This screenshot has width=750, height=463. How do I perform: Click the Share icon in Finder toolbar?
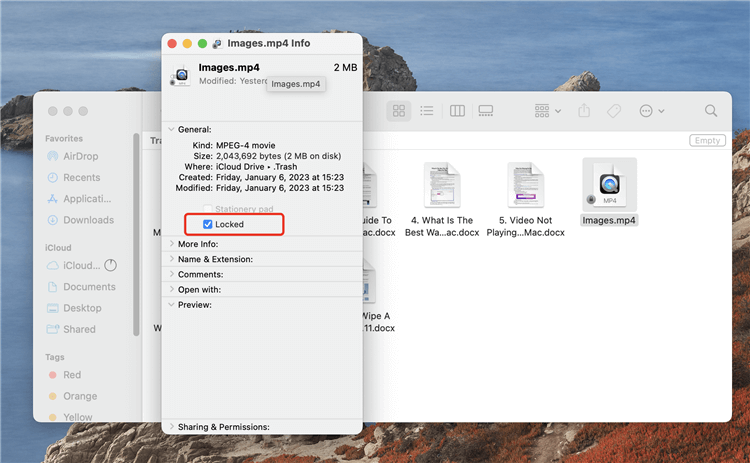pos(584,111)
